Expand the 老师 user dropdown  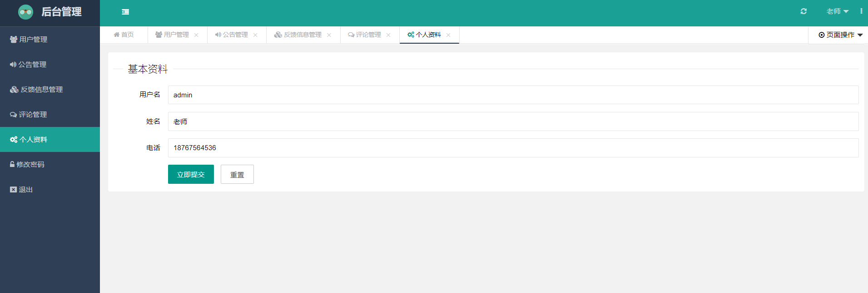coord(837,11)
